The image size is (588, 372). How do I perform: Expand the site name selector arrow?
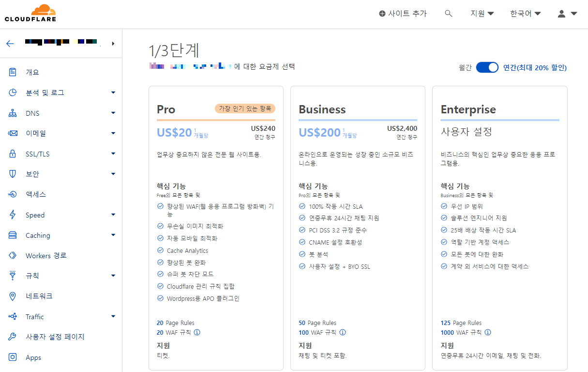point(113,44)
